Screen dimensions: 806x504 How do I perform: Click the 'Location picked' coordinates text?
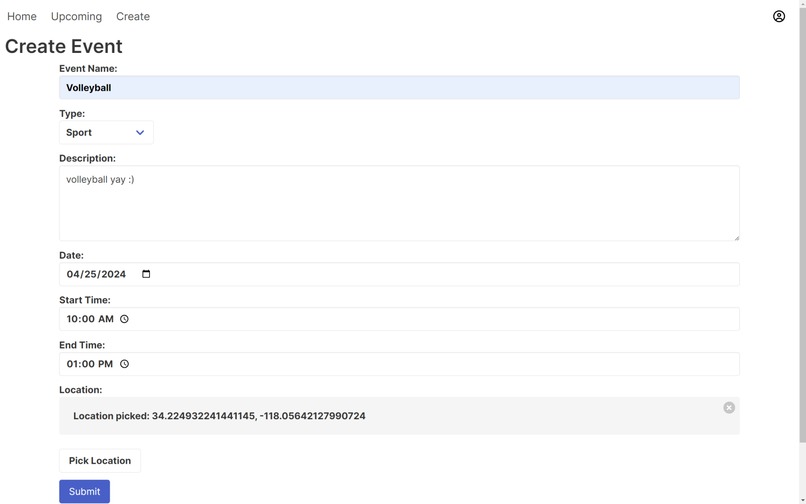point(219,416)
